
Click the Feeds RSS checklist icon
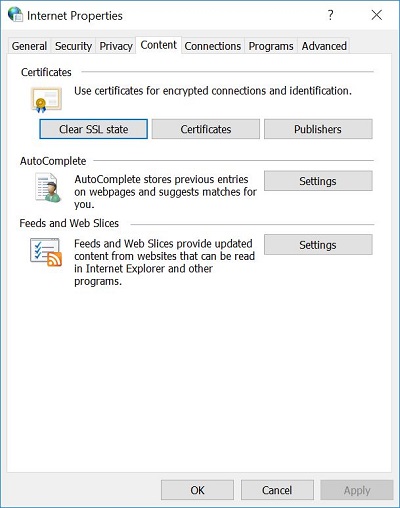46,252
